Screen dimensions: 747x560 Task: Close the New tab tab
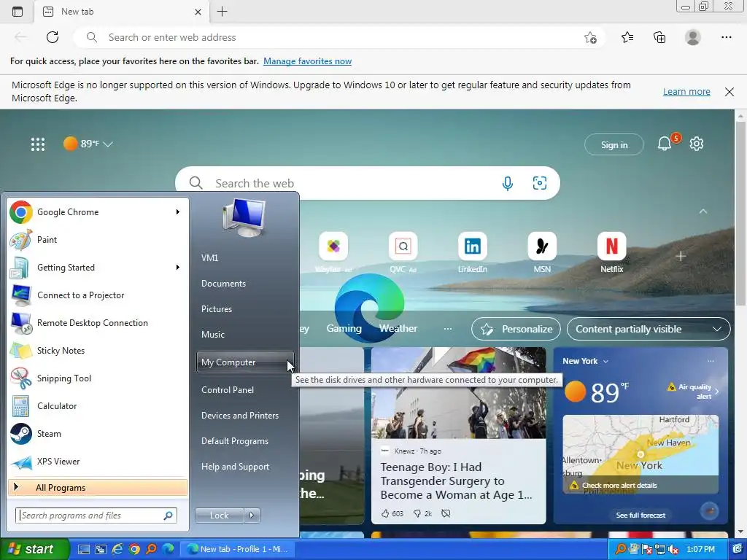tap(198, 12)
